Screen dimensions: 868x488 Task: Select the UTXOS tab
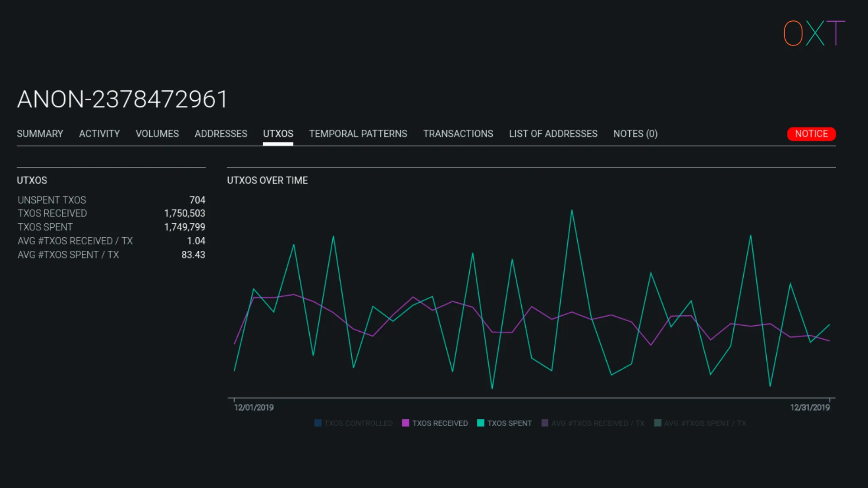[278, 134]
